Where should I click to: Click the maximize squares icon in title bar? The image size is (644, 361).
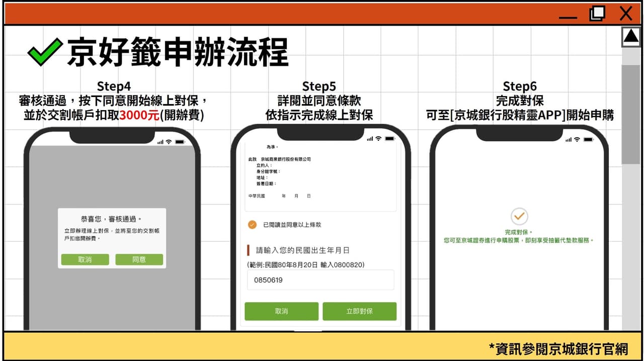click(597, 13)
